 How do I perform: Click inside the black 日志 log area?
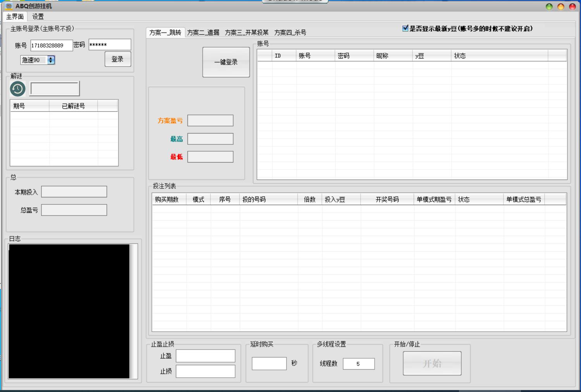(69, 311)
